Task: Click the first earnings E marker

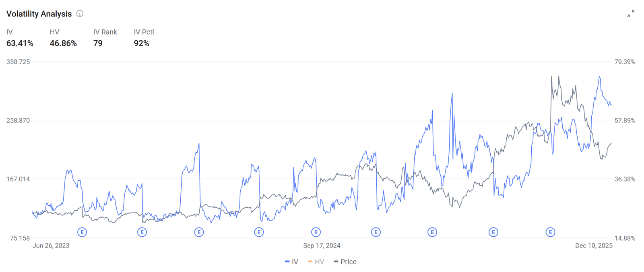Action: point(82,232)
